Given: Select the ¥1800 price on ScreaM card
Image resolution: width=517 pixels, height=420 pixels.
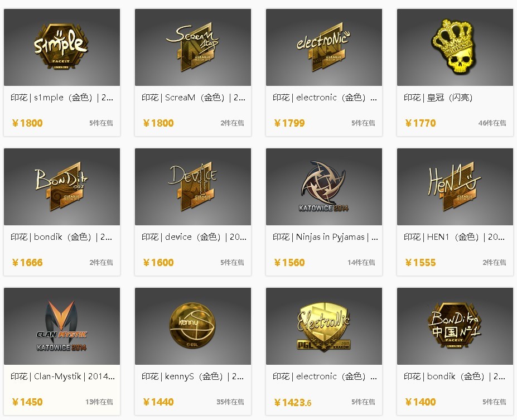Looking at the screenshot, I should [x=158, y=123].
